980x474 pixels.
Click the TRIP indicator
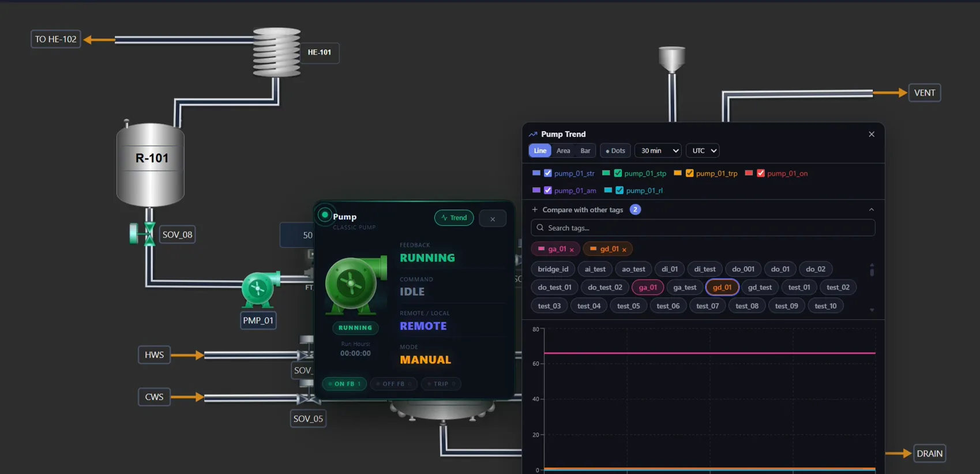point(441,384)
